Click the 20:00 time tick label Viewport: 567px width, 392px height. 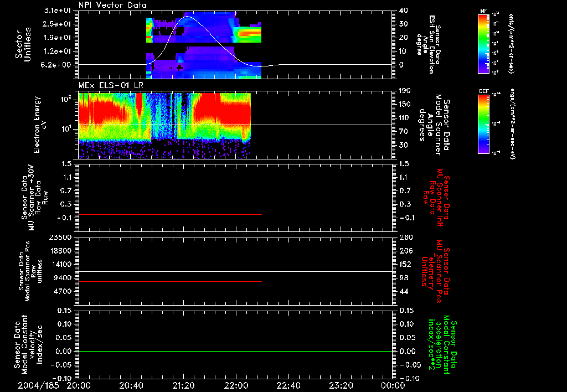coord(79,385)
